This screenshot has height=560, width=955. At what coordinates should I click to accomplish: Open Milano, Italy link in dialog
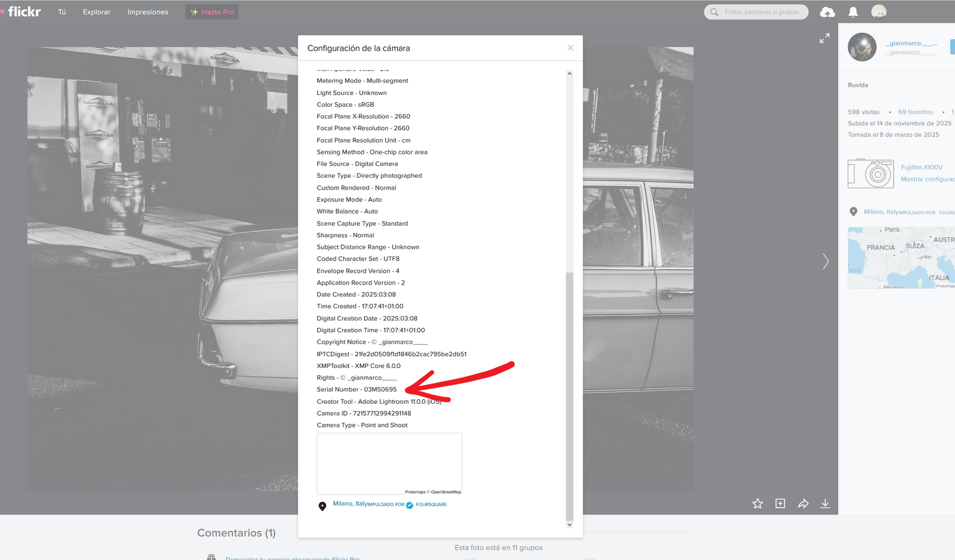tap(350, 504)
